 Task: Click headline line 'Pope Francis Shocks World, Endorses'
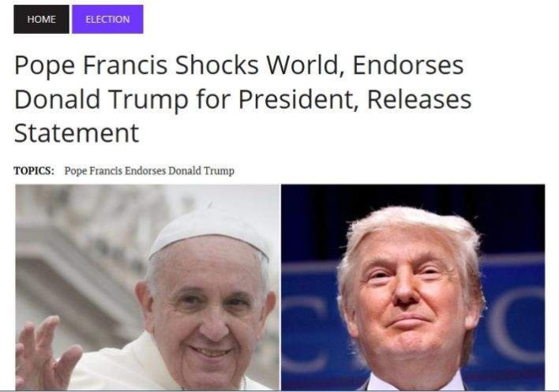point(239,65)
